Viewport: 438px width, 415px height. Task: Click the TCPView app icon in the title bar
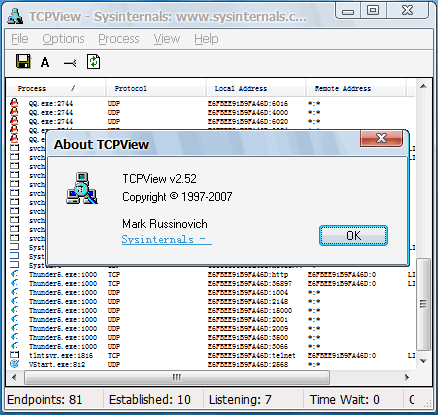pos(15,16)
